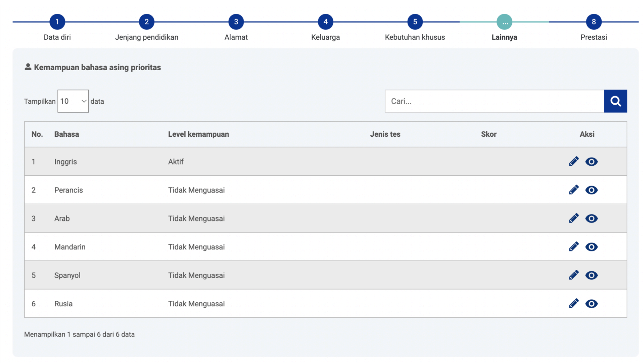Screen dimensions: 644x363
Task: Click the Lainnya step circle in the progress bar
Action: [504, 22]
